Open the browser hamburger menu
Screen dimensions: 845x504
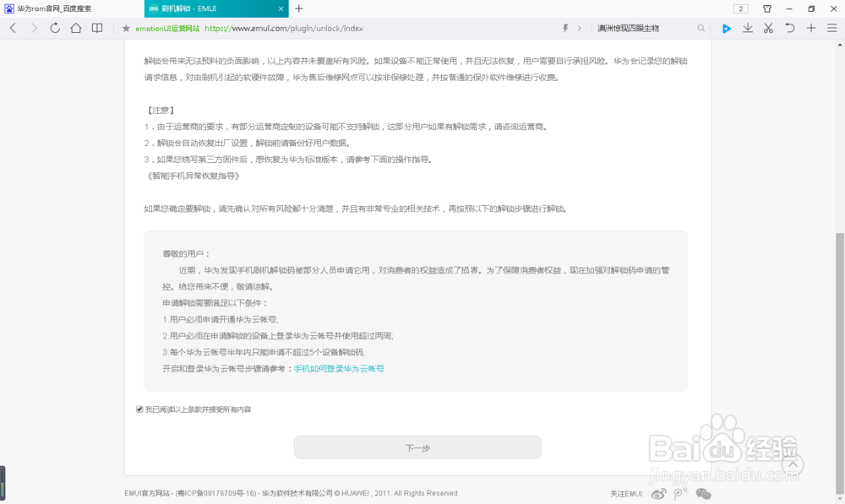point(832,28)
